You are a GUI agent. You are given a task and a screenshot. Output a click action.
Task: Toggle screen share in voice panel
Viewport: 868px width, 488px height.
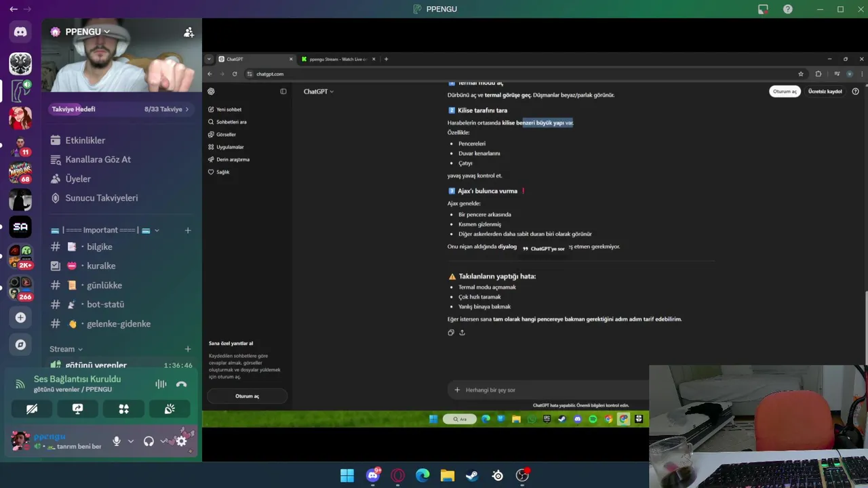click(77, 409)
